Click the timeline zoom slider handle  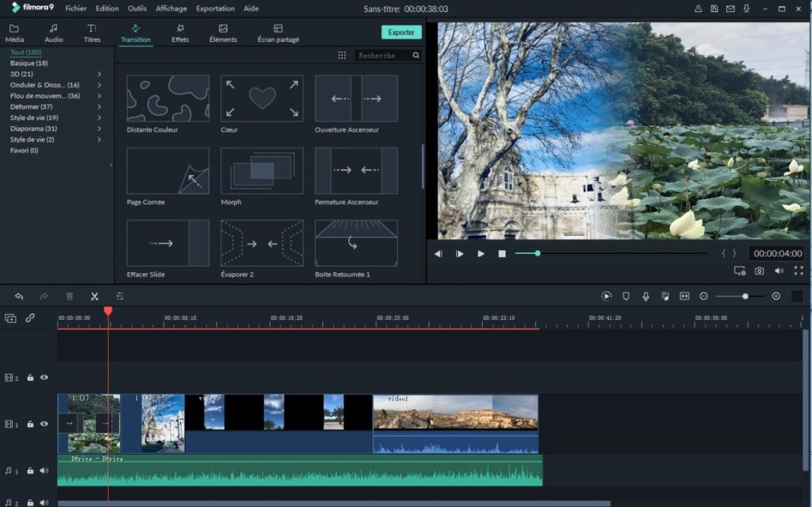(745, 297)
